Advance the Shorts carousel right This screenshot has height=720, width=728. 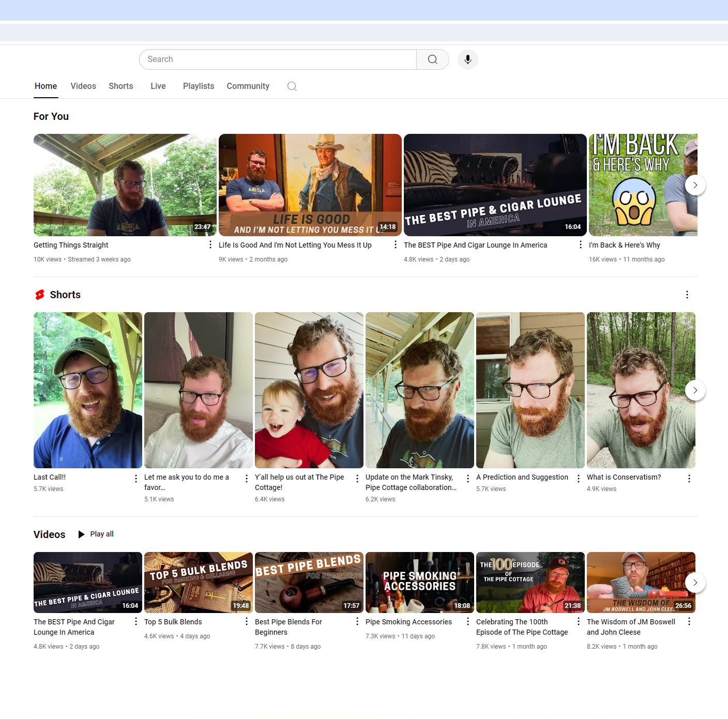point(695,390)
